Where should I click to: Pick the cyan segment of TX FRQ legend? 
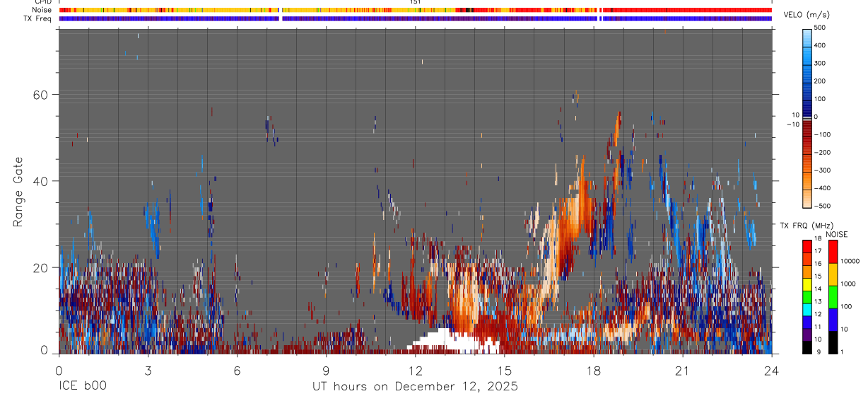(807, 310)
